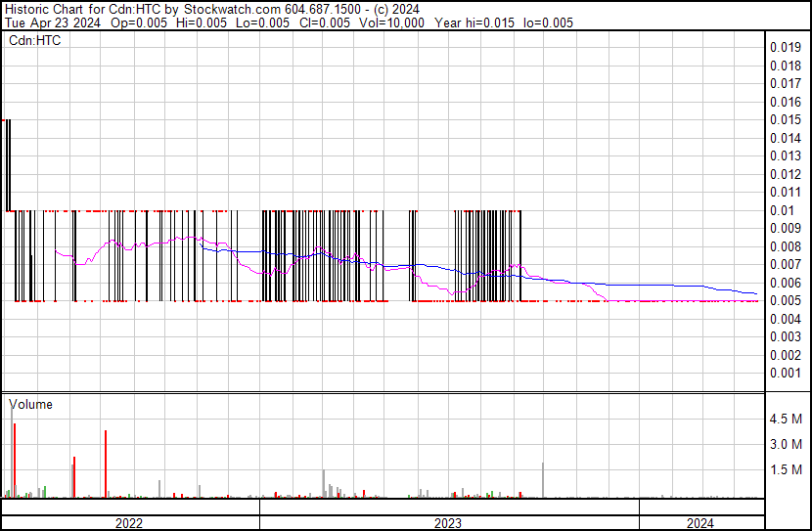Click the Cdn:HTC symbol label in chart
812x531 pixels.
click(x=36, y=41)
